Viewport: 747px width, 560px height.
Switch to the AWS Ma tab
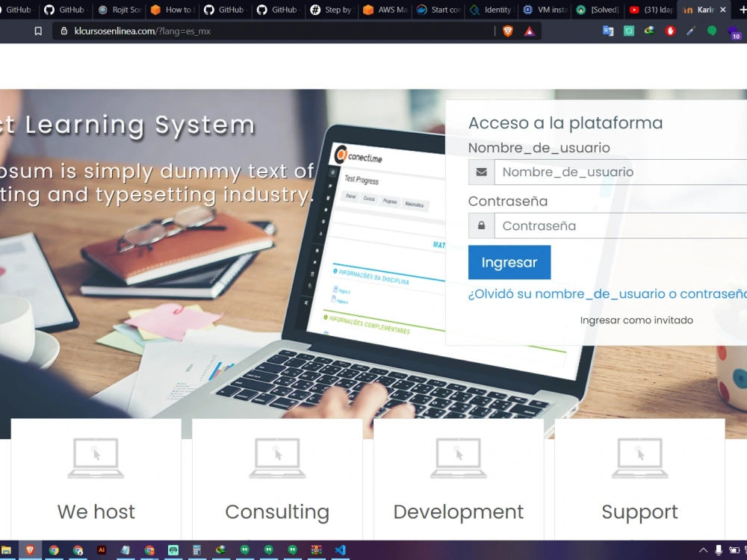point(386,10)
